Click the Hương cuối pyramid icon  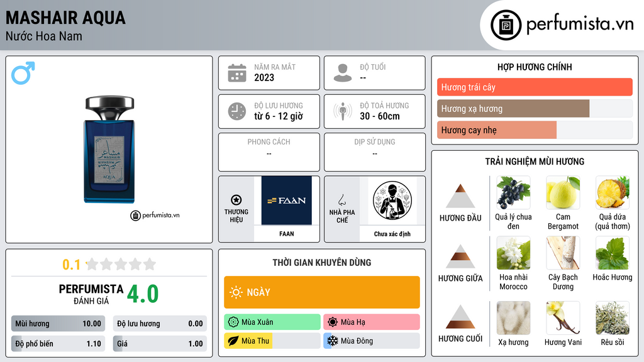[460, 317]
